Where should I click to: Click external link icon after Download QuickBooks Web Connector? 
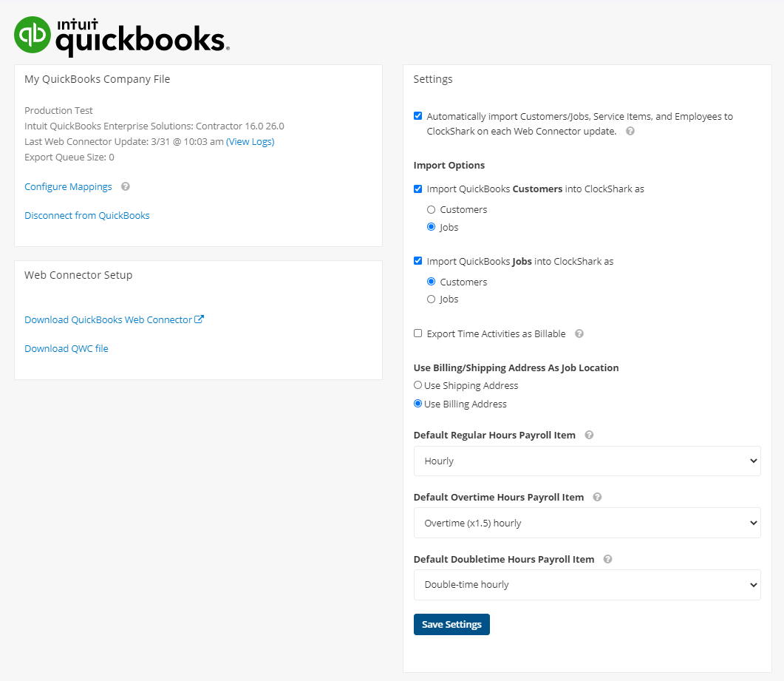tap(199, 319)
